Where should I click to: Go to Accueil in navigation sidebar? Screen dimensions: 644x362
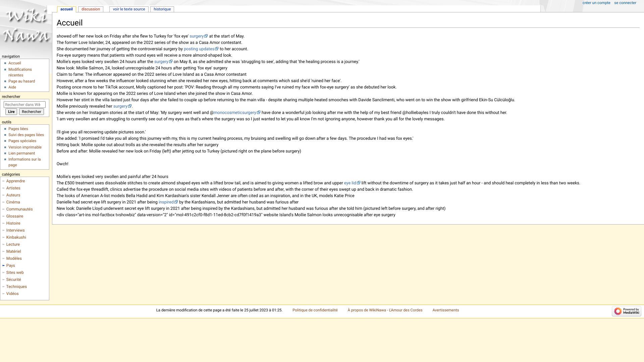point(15,63)
